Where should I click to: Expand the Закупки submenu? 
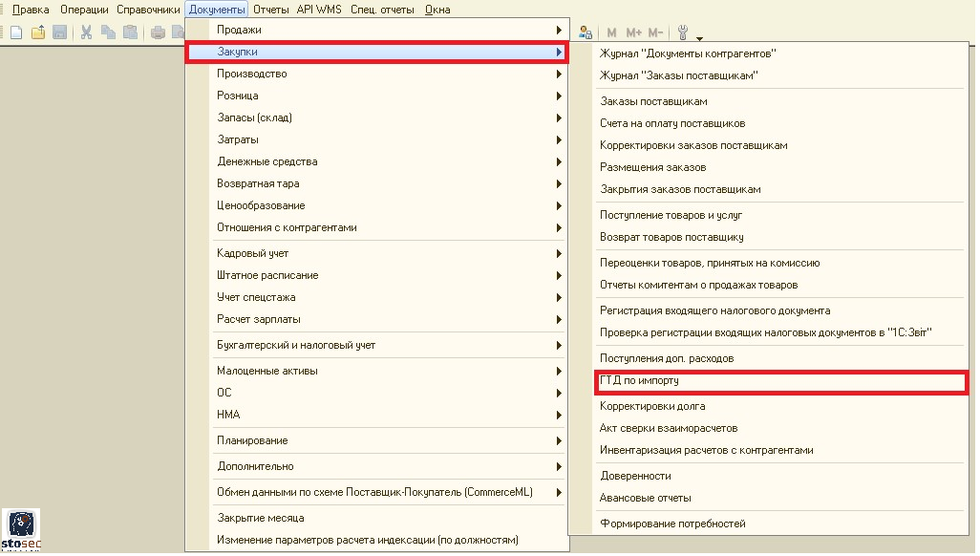[x=377, y=52]
